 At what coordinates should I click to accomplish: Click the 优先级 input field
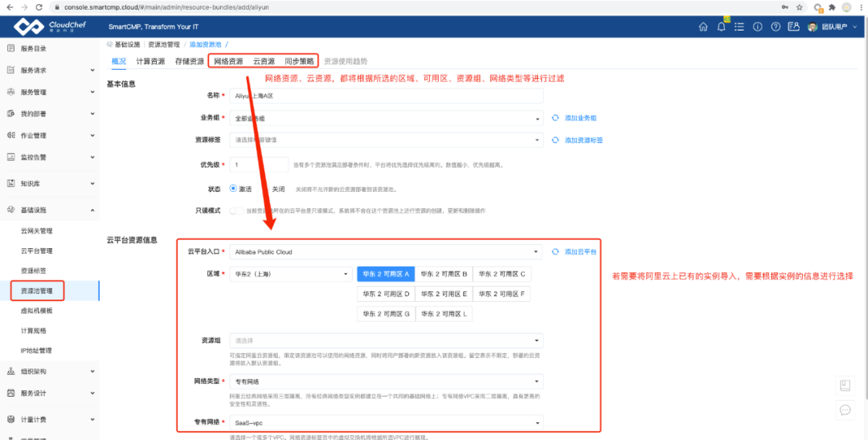[x=259, y=165]
